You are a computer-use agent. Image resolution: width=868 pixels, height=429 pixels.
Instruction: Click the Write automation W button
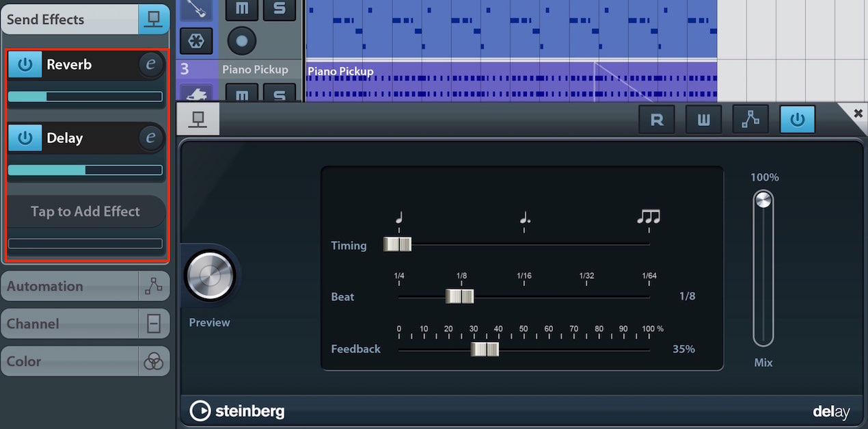(703, 120)
